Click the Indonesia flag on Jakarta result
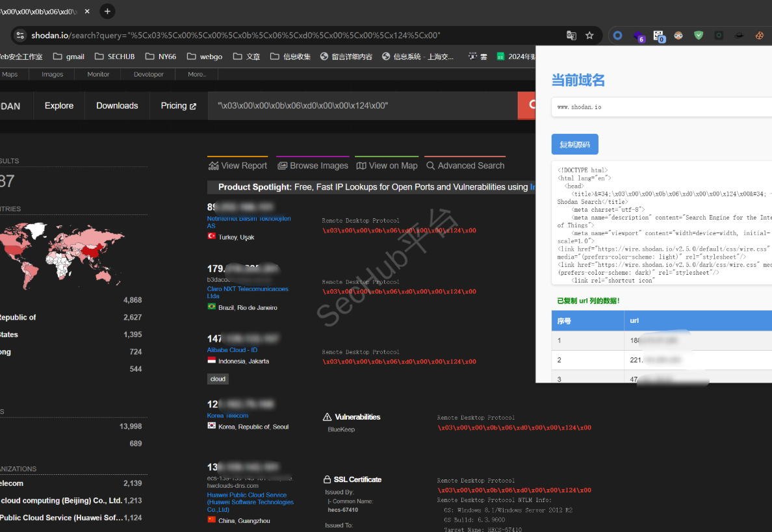772x532 pixels. (x=212, y=361)
